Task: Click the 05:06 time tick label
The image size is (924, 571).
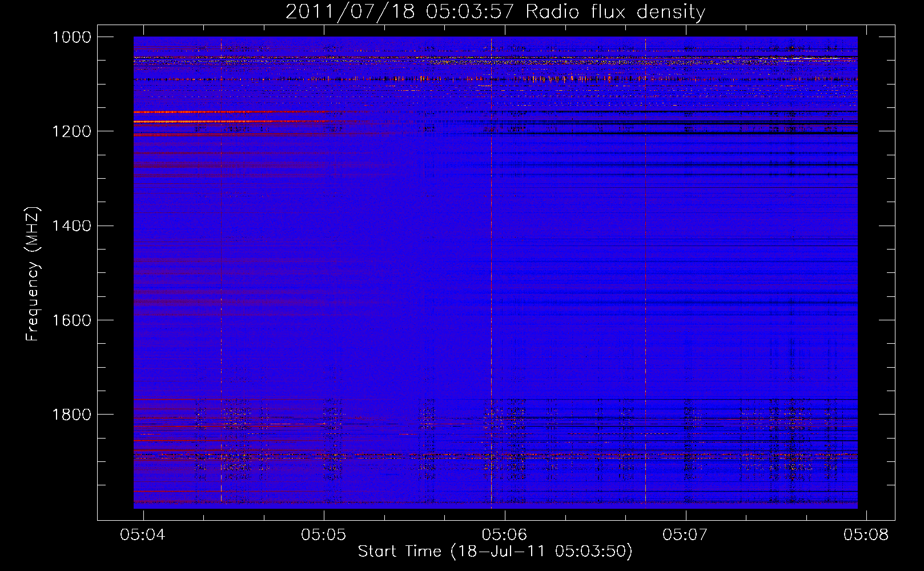Action: pyautogui.click(x=505, y=534)
